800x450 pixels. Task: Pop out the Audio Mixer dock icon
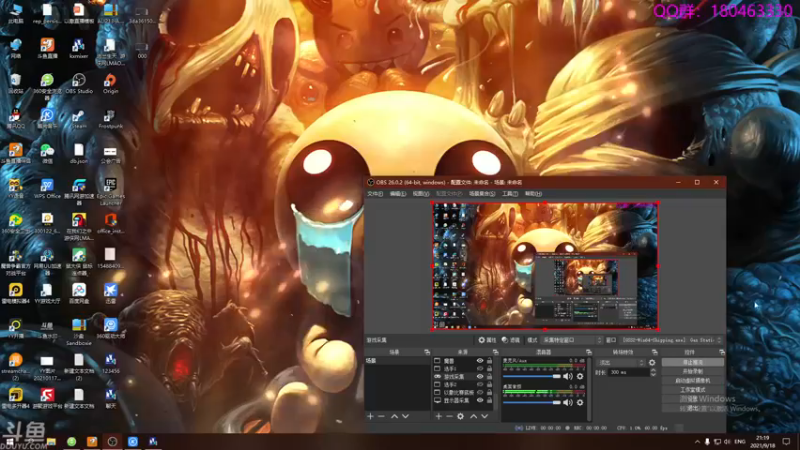[x=589, y=352]
